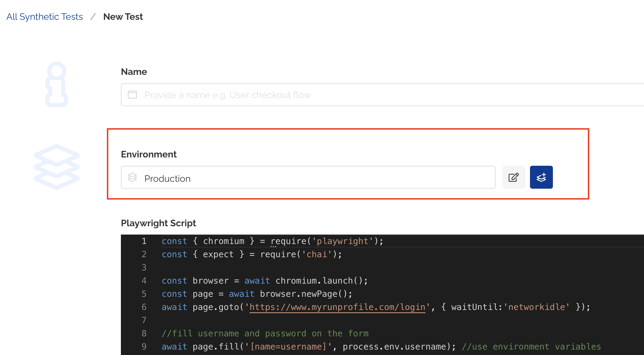Click inside the Name input placeholder text
Viewport: 644px width, 355px height.
pos(227,95)
